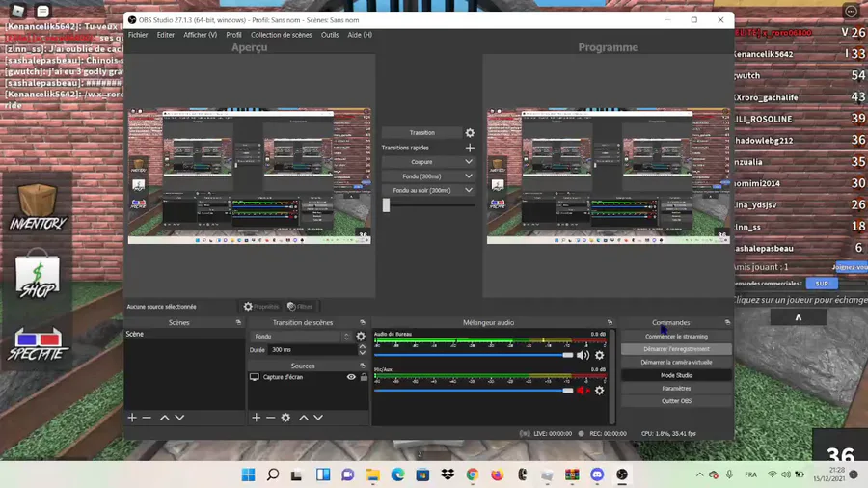Pop out the Sources dock panel
This screenshot has height=488, width=868.
click(x=363, y=366)
